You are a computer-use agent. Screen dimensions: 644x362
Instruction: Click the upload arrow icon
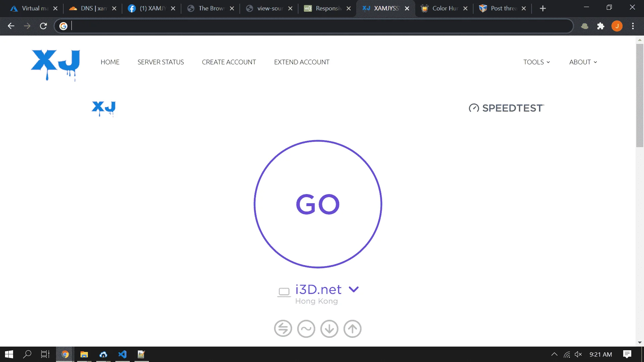click(352, 328)
